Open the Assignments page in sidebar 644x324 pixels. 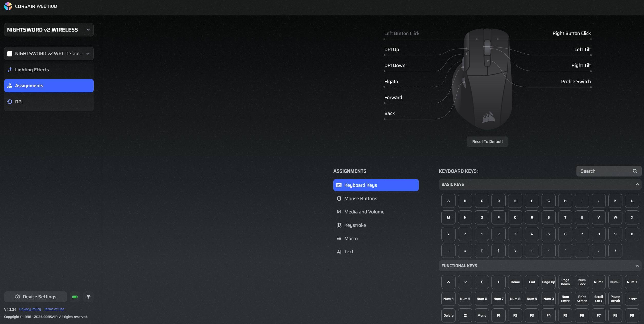click(49, 86)
